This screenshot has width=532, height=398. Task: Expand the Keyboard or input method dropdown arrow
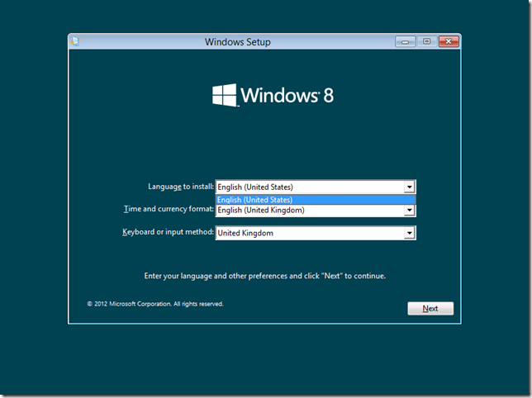tap(409, 234)
